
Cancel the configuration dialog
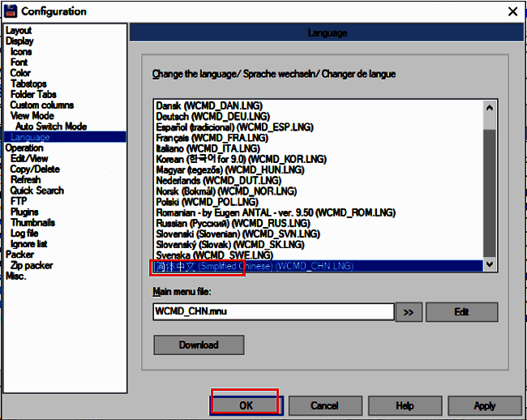pyautogui.click(x=324, y=405)
